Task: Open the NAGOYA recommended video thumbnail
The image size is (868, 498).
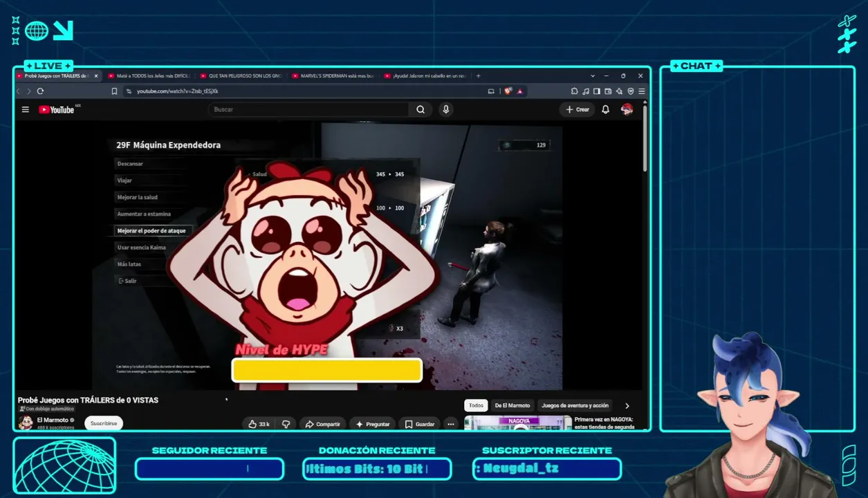Action: (x=518, y=423)
